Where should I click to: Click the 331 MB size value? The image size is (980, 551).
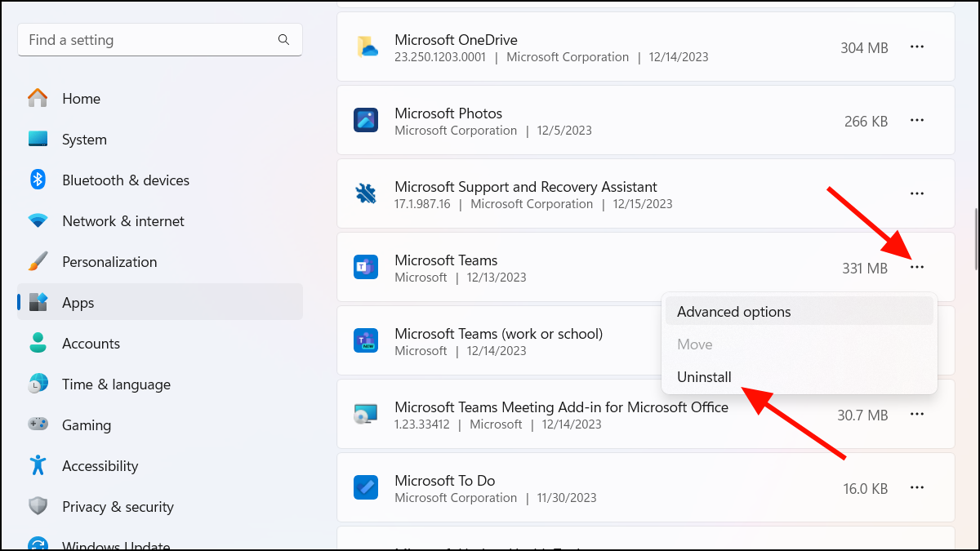[x=865, y=269]
